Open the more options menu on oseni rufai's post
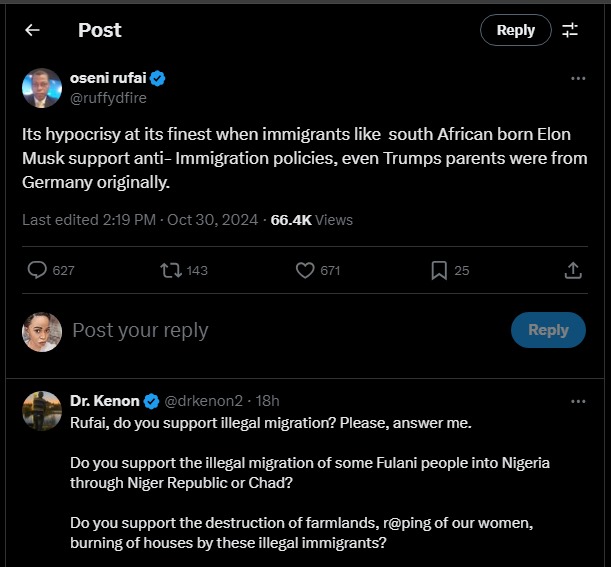611x567 pixels. coord(578,78)
